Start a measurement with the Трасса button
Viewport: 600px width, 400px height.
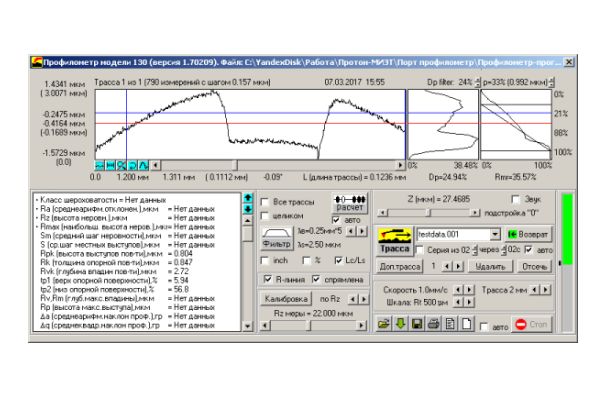[395, 240]
